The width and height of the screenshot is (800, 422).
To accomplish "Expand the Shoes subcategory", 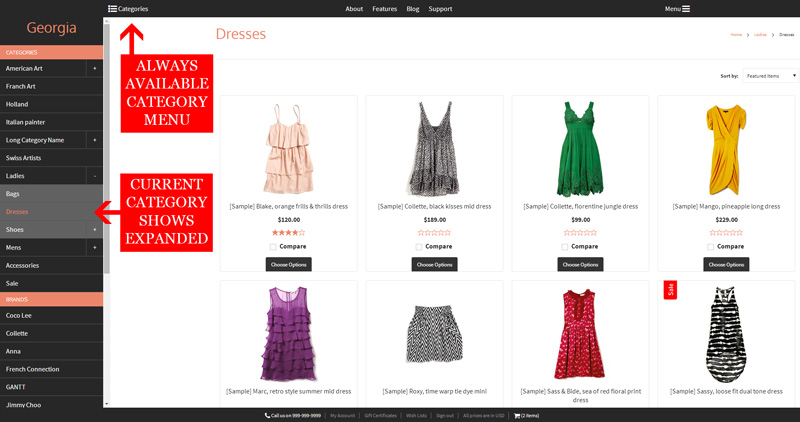I will (94, 230).
